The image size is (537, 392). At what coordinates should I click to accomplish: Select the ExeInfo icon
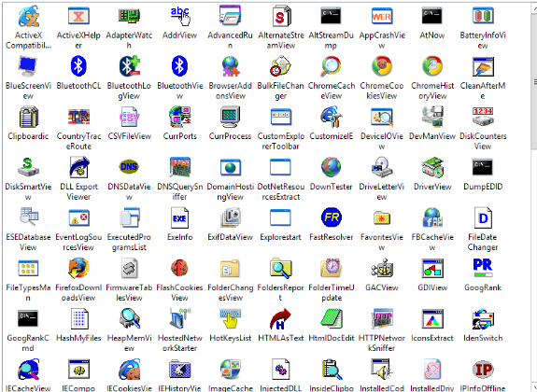[x=180, y=217]
